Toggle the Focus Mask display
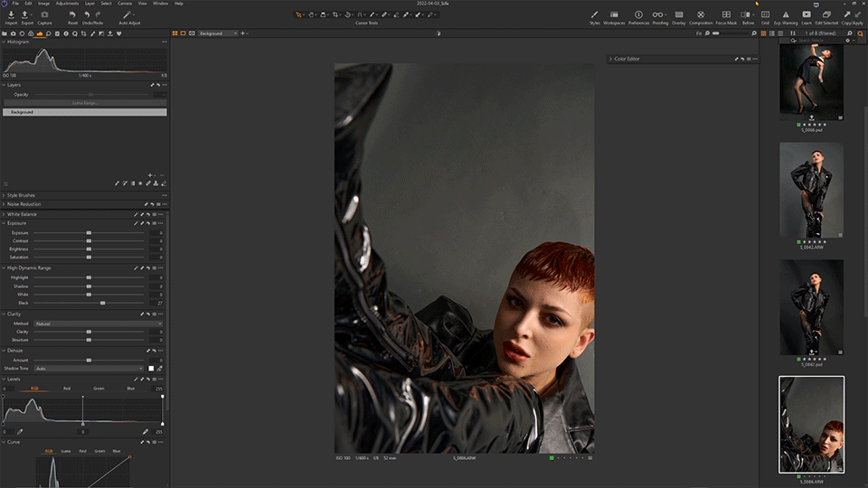This screenshot has height=488, width=868. click(x=726, y=14)
